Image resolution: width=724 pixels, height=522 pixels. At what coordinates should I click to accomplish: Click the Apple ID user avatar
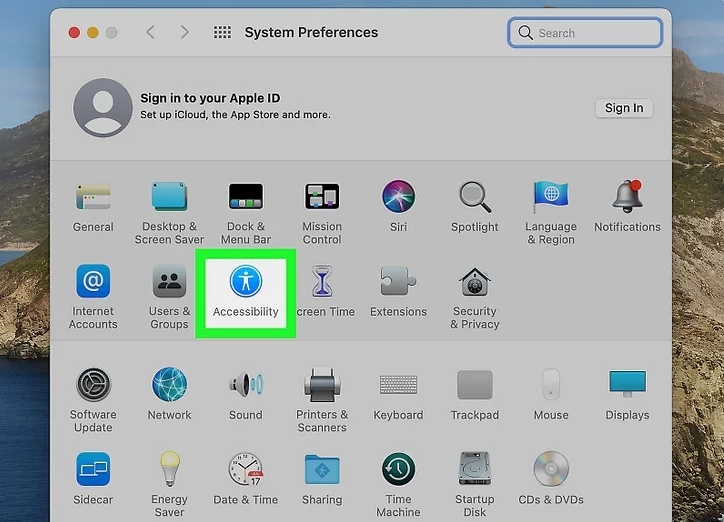pyautogui.click(x=103, y=108)
